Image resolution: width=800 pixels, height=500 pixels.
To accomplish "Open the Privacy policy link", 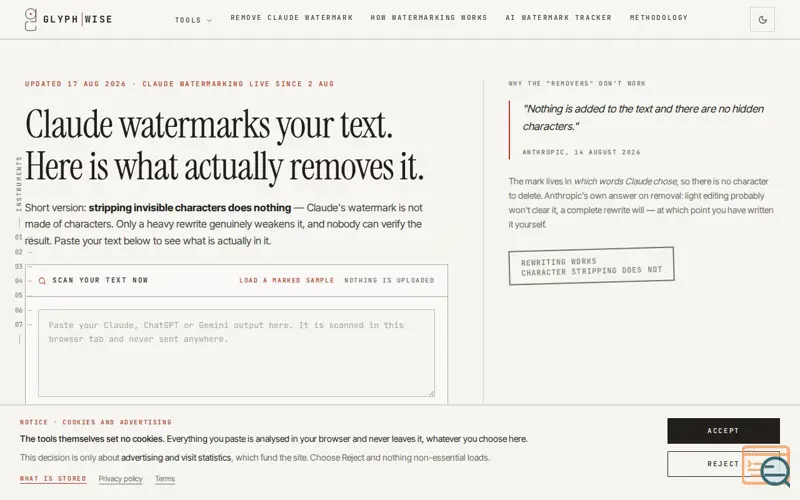I will click(x=120, y=479).
